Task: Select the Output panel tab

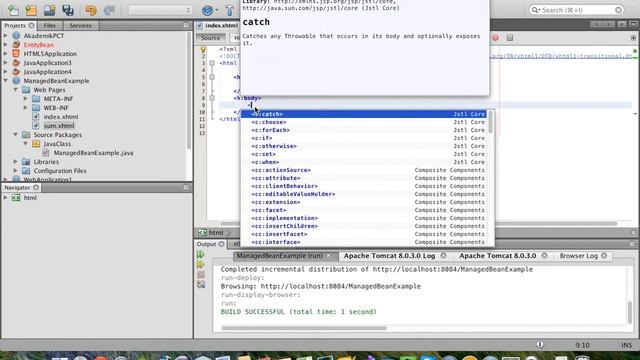Action: (x=206, y=244)
